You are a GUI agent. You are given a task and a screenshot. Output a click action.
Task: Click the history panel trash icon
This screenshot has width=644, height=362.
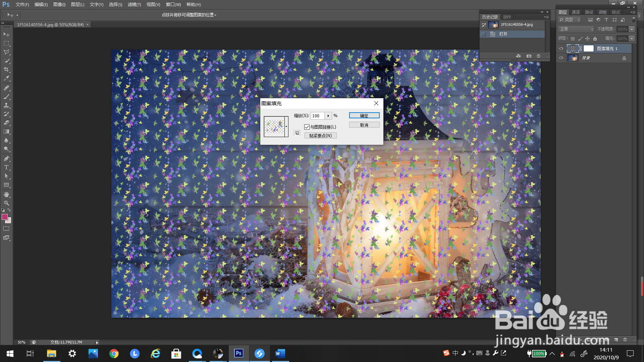click(x=538, y=56)
